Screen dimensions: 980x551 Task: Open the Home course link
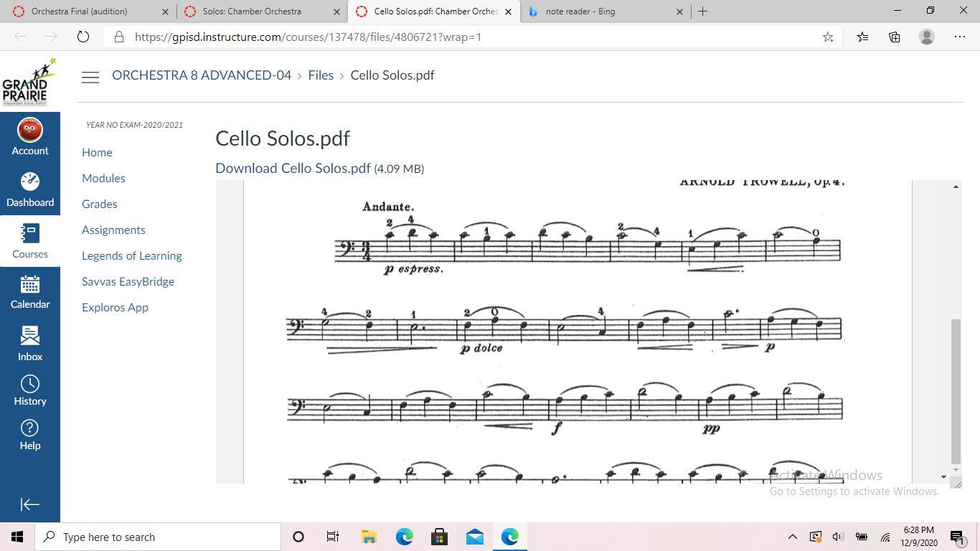click(97, 152)
